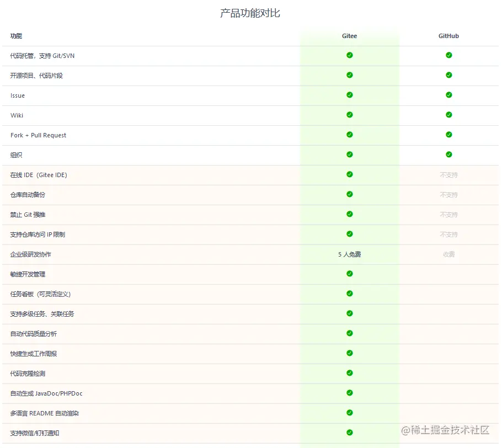The width and height of the screenshot is (502, 448).
Task: Click Gitee checkmark for 自动生成 JavaDoc/PHPDoc row
Action: (x=350, y=393)
